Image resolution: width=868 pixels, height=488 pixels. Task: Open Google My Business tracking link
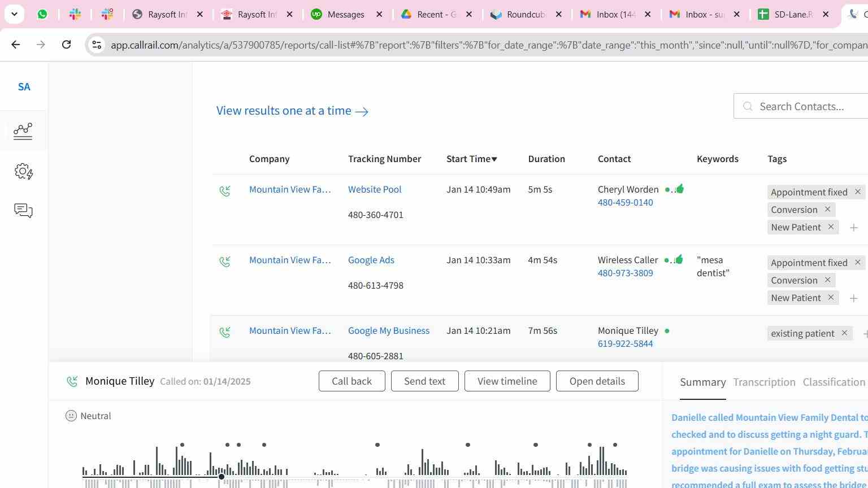389,330
